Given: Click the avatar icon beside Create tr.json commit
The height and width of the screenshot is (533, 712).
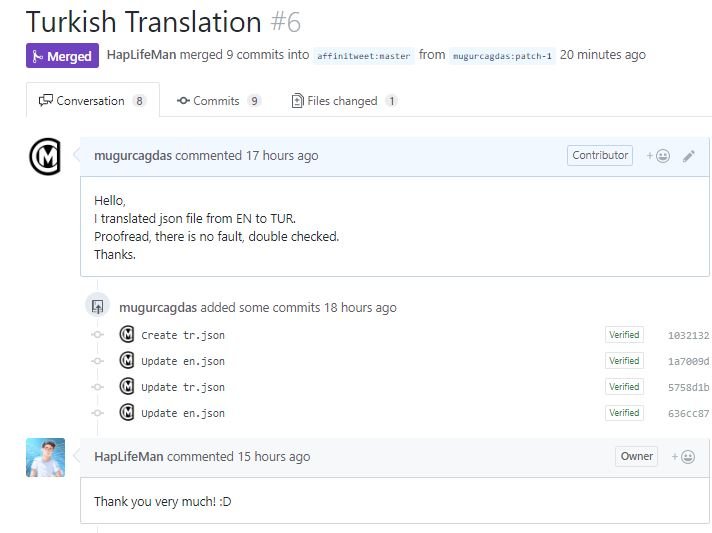Looking at the screenshot, I should point(127,335).
